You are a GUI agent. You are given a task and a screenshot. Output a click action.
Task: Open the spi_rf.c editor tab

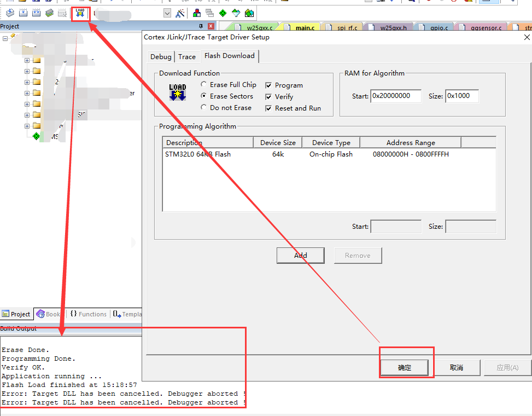343,27
